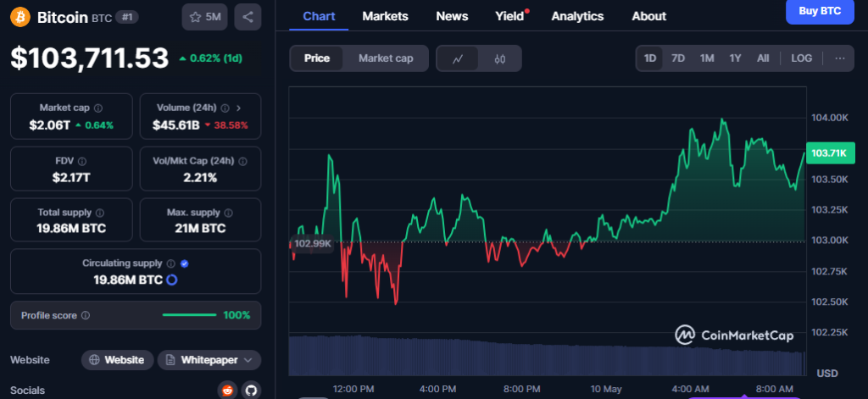Click the orange Bitcoin logo icon

coord(20,17)
